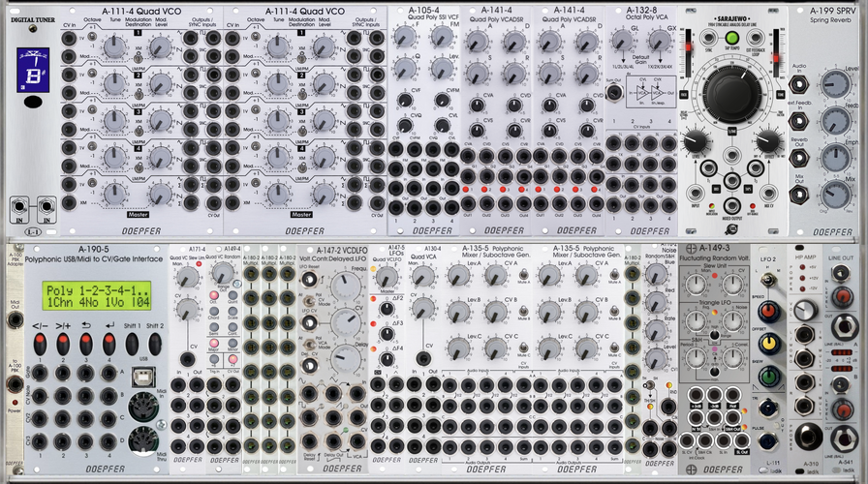Click the Slew Unit Man. knob on A-149-3
Image resolution: width=868 pixels, height=484 pixels.
point(696,285)
